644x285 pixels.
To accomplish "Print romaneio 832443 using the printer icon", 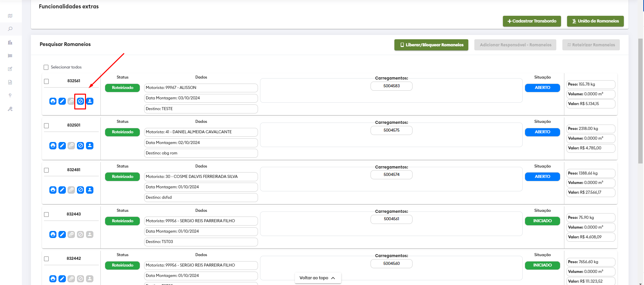I will pyautogui.click(x=53, y=234).
